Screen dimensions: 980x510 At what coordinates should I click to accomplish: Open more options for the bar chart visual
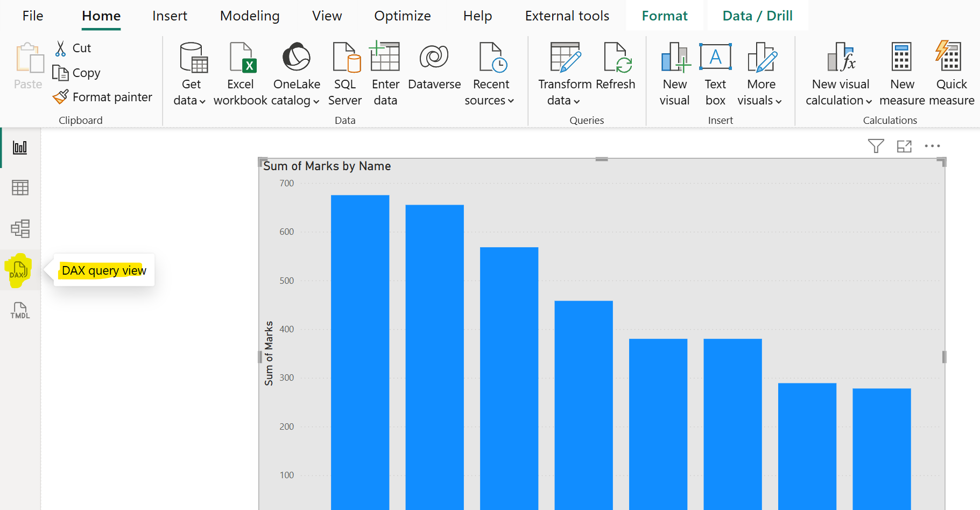932,146
